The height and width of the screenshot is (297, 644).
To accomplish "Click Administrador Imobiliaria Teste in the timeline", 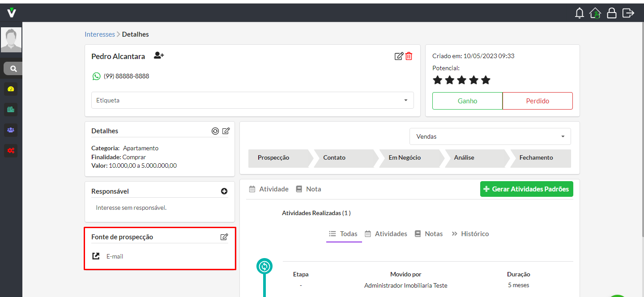I will pos(405,285).
